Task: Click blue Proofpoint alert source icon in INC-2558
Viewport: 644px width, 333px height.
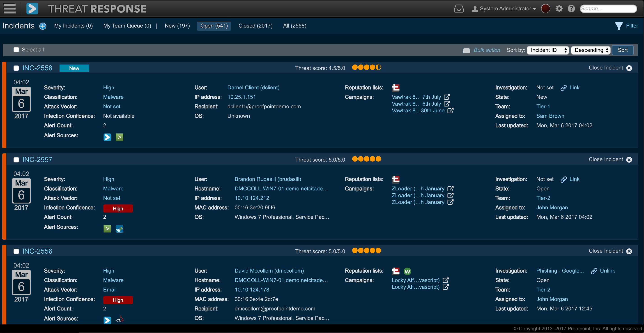Action: tap(107, 137)
